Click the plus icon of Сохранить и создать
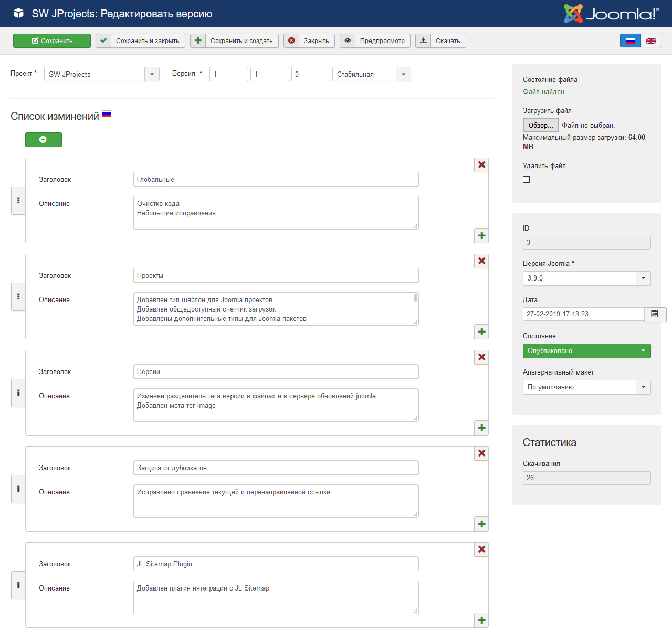Image resolution: width=672 pixels, height=642 pixels. click(x=198, y=40)
